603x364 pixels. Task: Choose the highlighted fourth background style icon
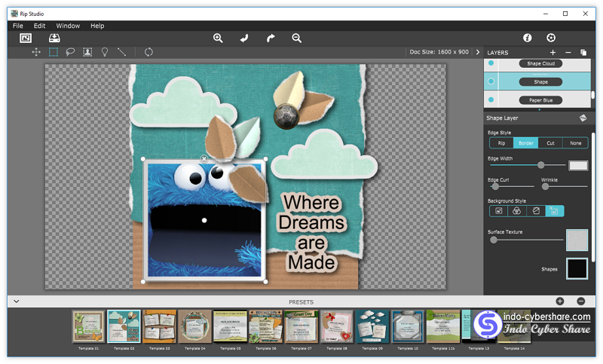point(554,211)
